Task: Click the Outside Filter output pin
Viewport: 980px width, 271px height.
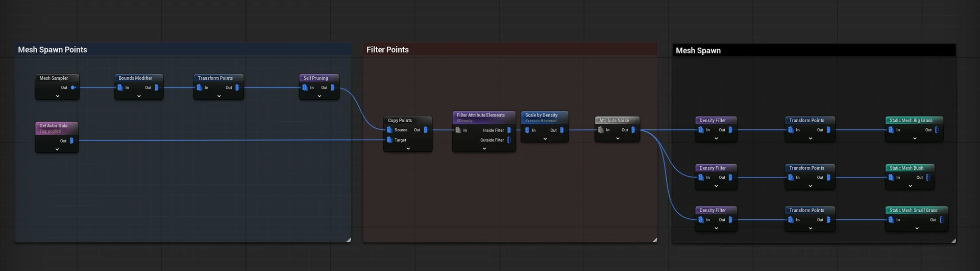Action: tap(509, 140)
